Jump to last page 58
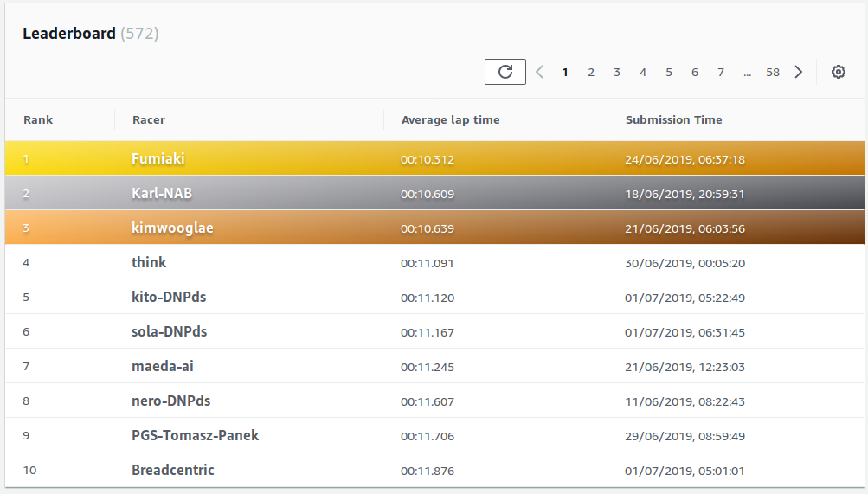Image resolution: width=868 pixels, height=494 pixels. tap(773, 73)
